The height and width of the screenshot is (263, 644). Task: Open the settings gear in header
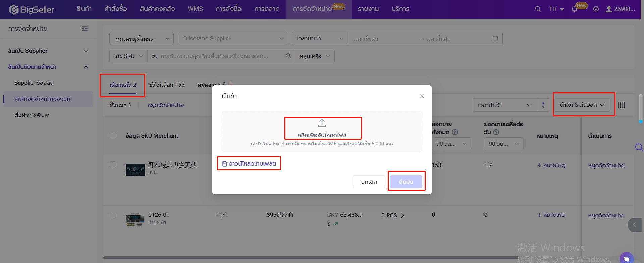click(x=596, y=9)
